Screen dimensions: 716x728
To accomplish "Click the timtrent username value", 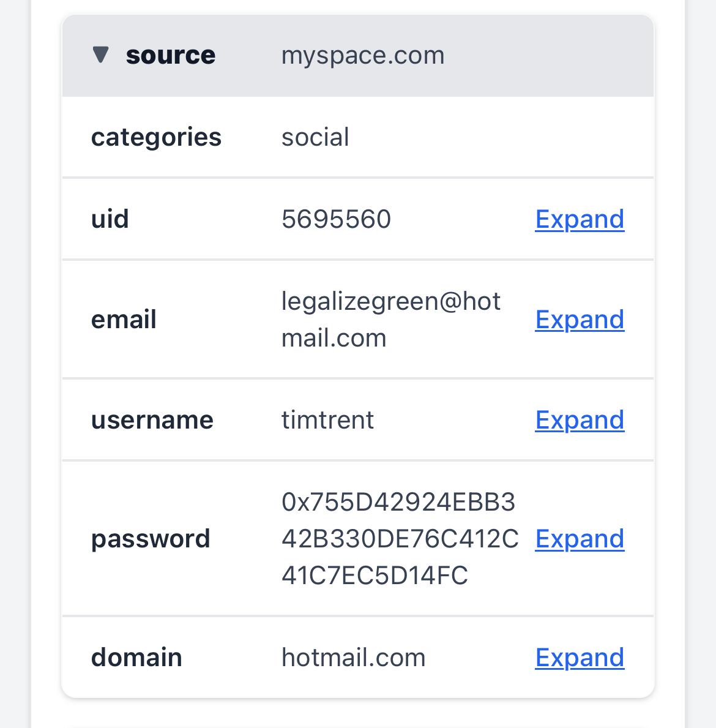I will pos(327,420).
